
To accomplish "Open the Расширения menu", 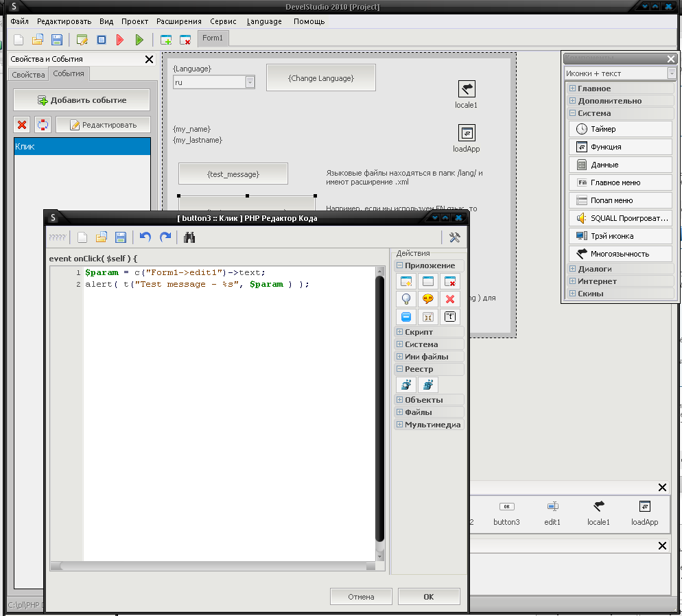I will [x=179, y=21].
